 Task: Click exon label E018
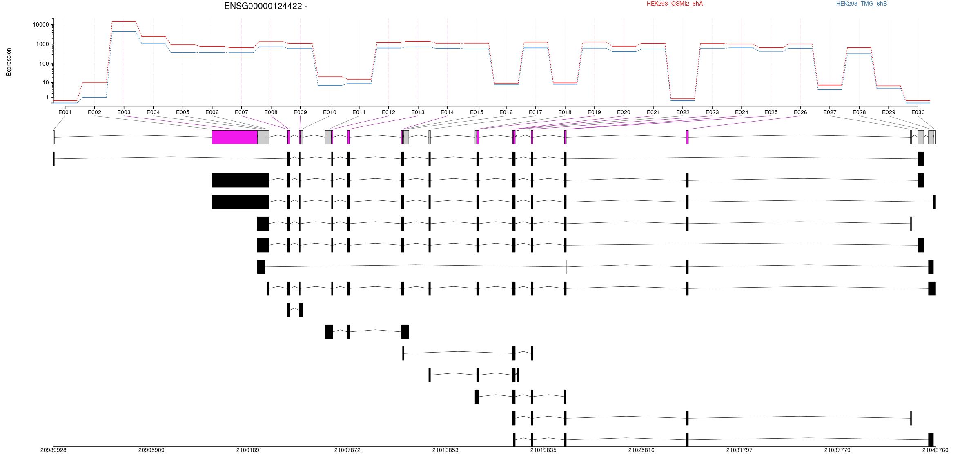(x=565, y=112)
